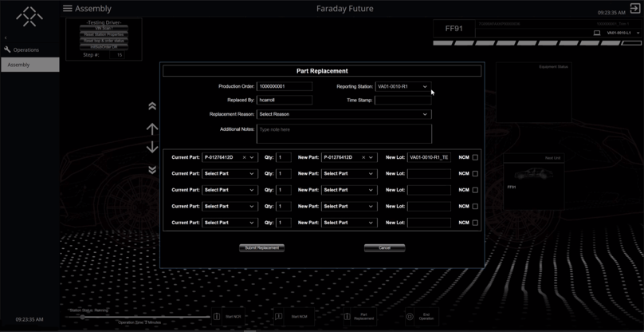
Task: Open the hamburger menu beside Assembly
Action: coord(68,8)
